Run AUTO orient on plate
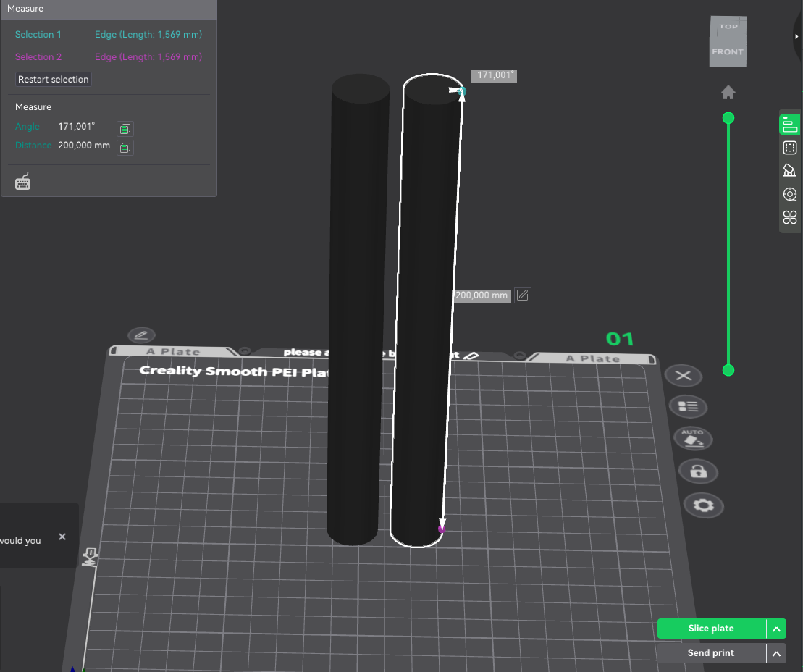This screenshot has width=803, height=672. coord(693,438)
